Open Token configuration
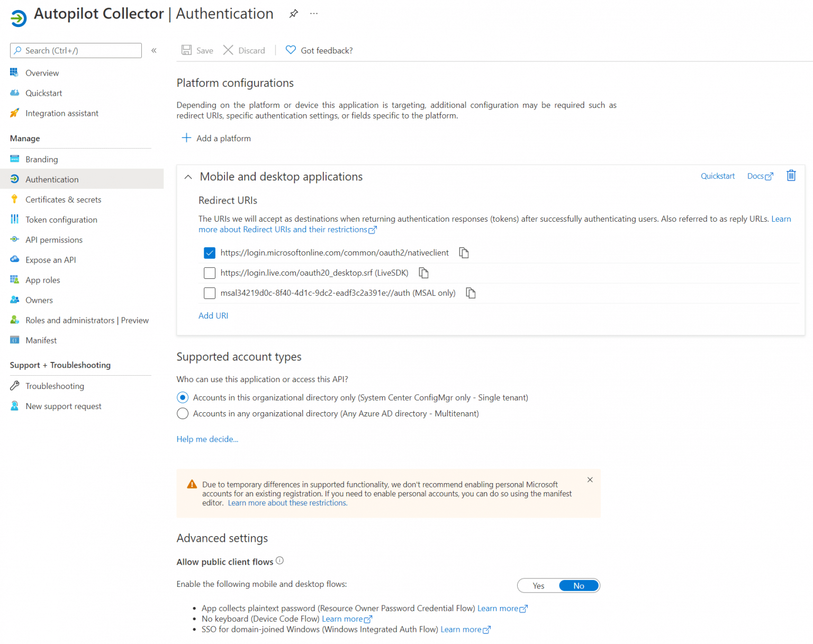Viewport: 813px width, 644px height. (61, 220)
